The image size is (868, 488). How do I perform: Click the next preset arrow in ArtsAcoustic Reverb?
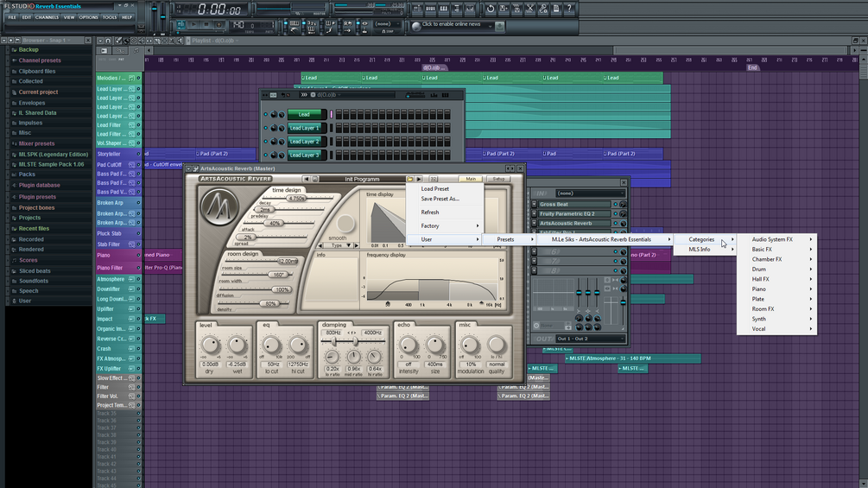419,180
